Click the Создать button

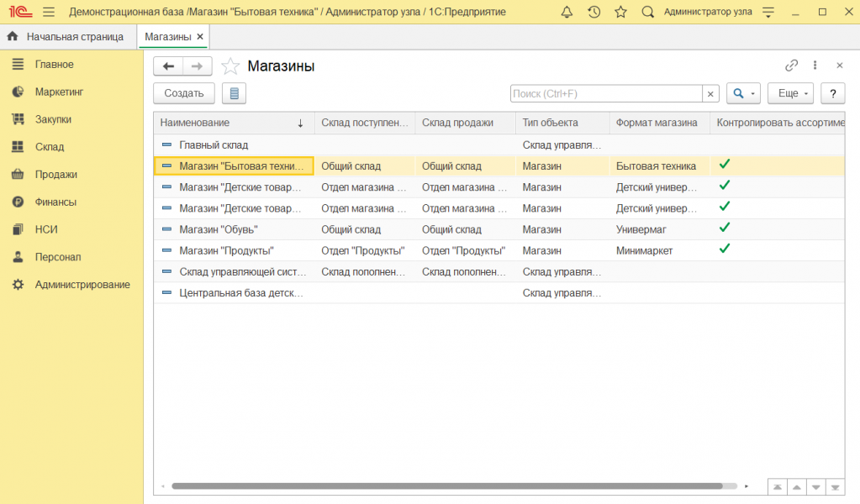click(183, 93)
